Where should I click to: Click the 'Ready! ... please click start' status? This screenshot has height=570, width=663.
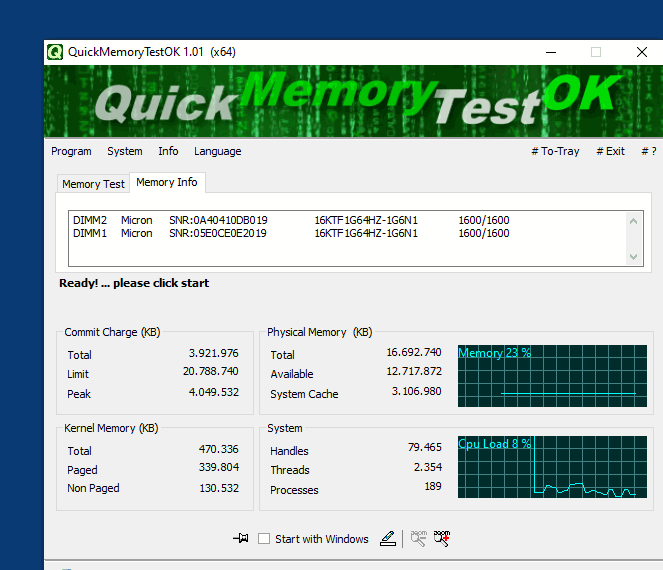[134, 283]
